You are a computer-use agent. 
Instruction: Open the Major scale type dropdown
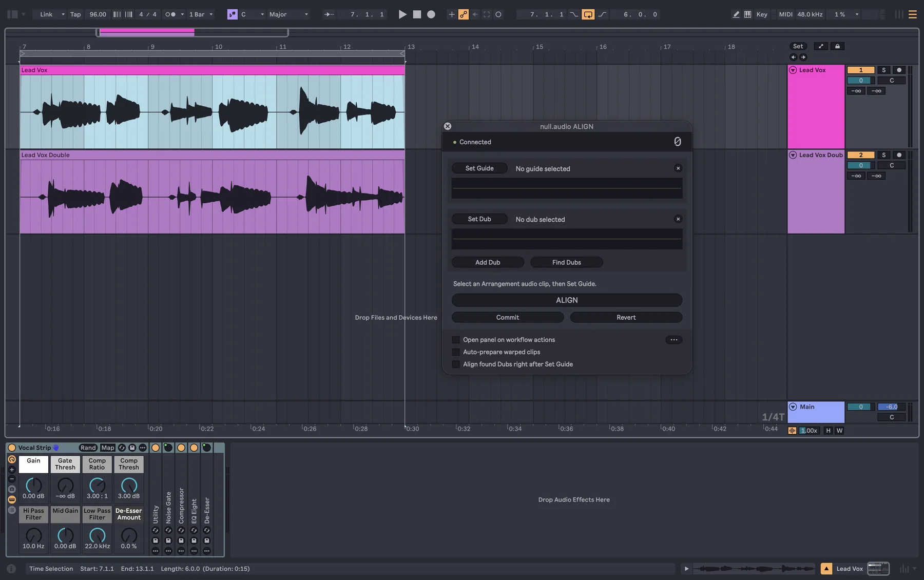[x=288, y=14]
